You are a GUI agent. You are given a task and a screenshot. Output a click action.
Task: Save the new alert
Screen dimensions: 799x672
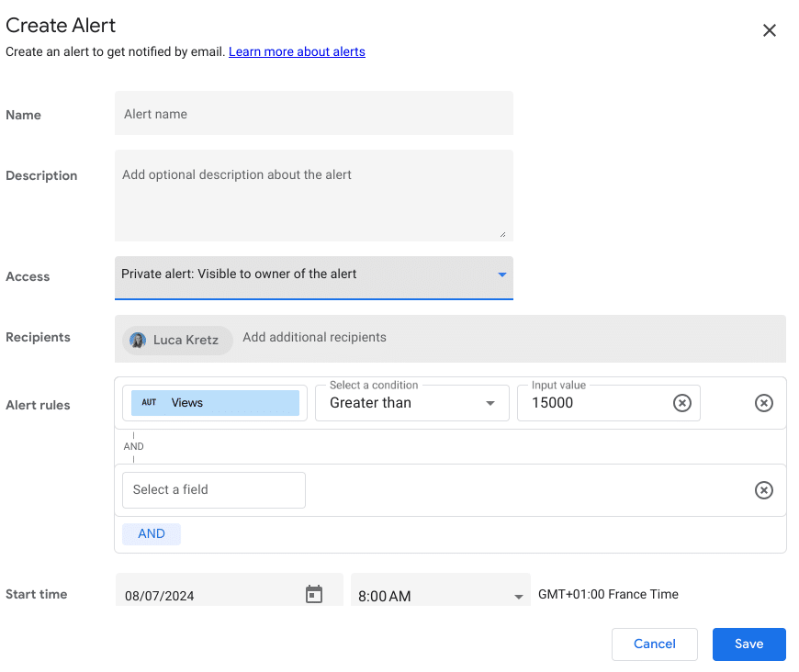pos(748,644)
